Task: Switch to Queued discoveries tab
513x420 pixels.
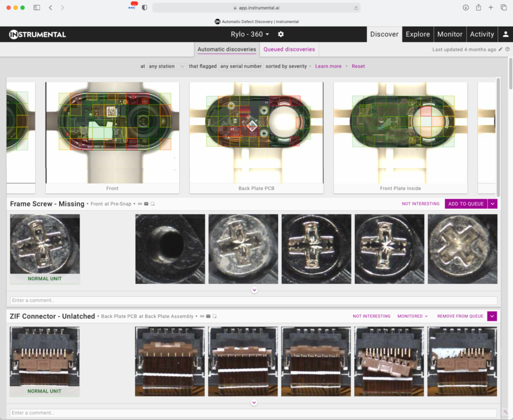Action: click(289, 50)
